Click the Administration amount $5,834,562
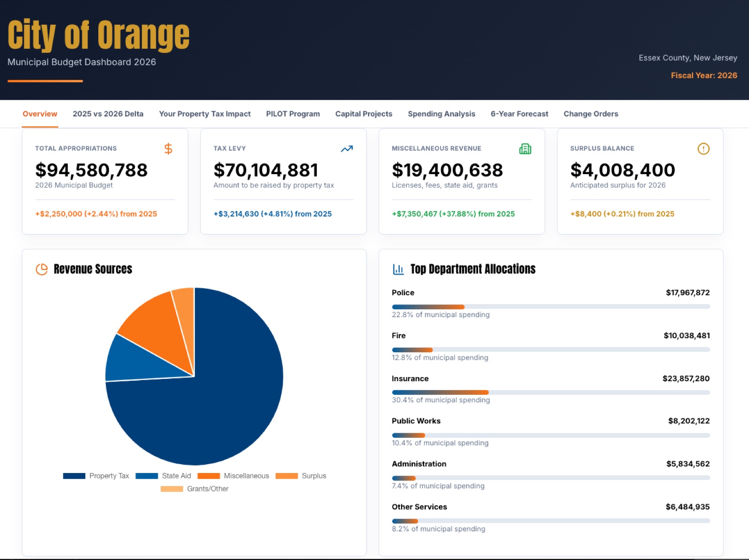 (688, 464)
